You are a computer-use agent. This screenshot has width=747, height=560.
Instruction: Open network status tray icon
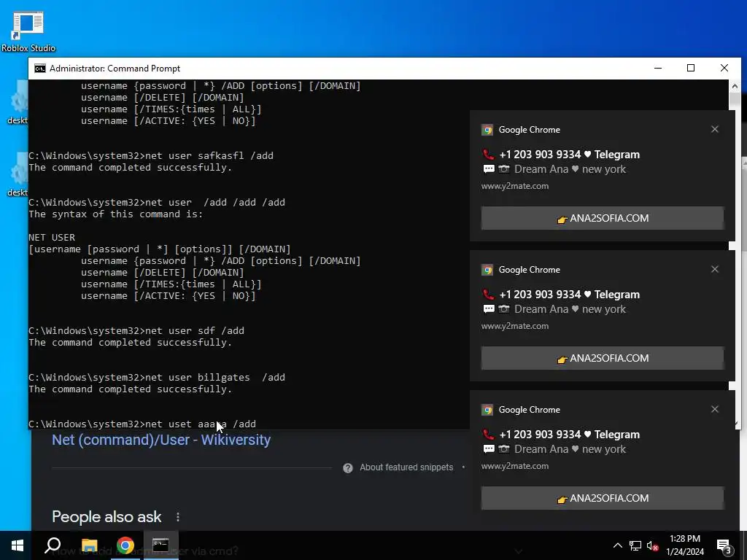635,545
